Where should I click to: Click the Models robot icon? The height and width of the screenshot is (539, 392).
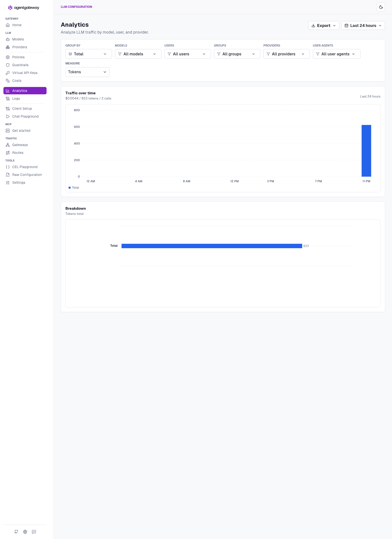pyautogui.click(x=8, y=39)
